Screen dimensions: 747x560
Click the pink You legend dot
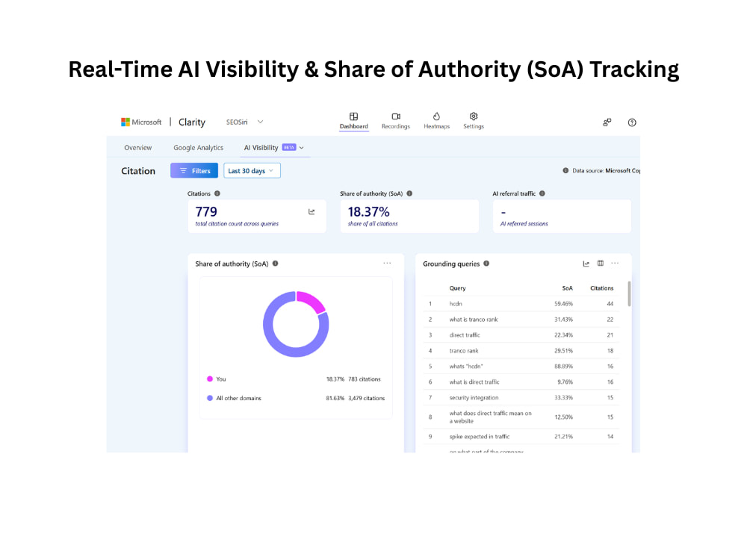210,379
